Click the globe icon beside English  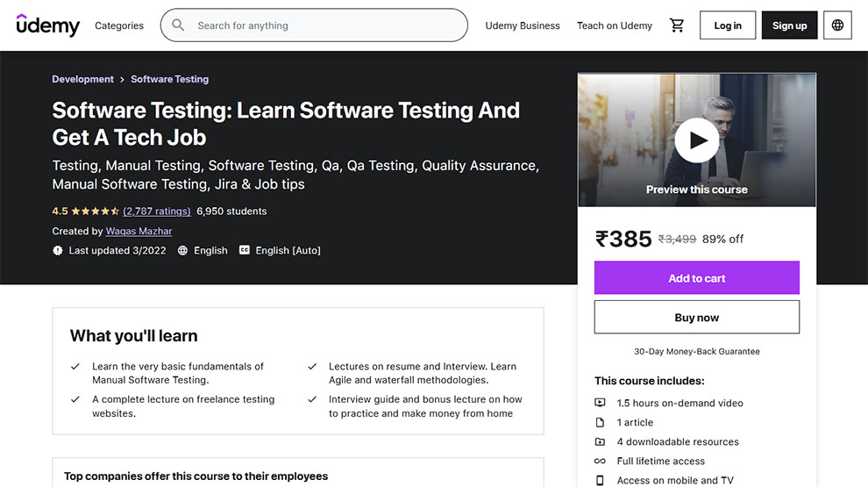click(x=182, y=250)
